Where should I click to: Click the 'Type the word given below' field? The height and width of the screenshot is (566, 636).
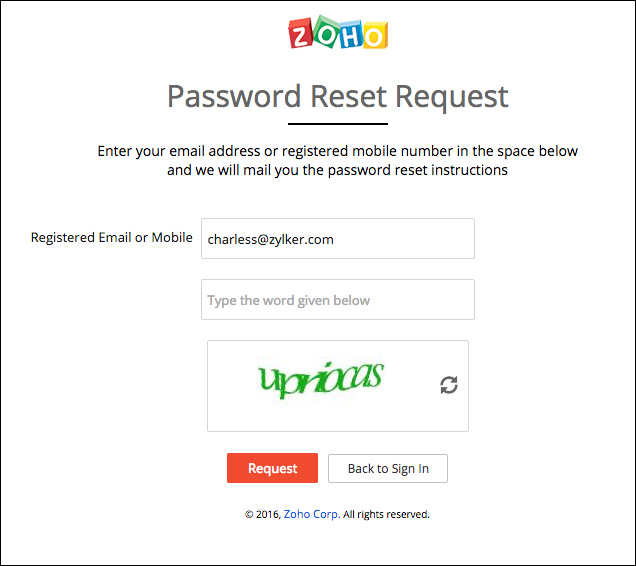click(337, 300)
